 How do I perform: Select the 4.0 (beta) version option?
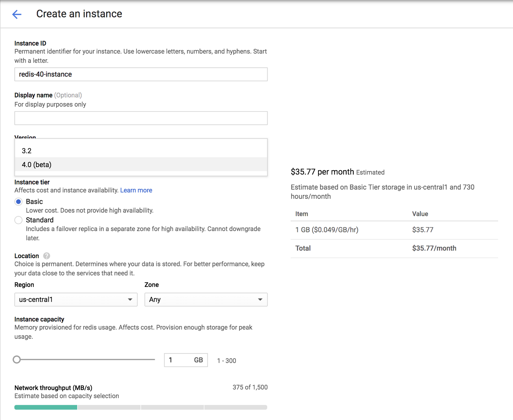click(x=37, y=165)
